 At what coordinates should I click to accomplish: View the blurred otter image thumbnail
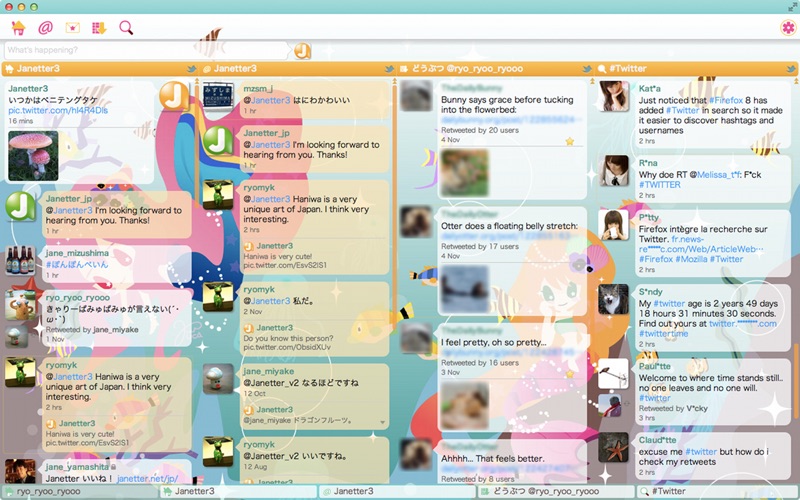[465, 289]
